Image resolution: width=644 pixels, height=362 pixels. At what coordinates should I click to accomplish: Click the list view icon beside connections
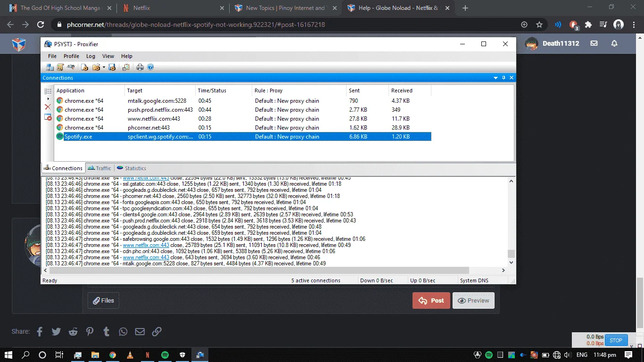pos(48,91)
